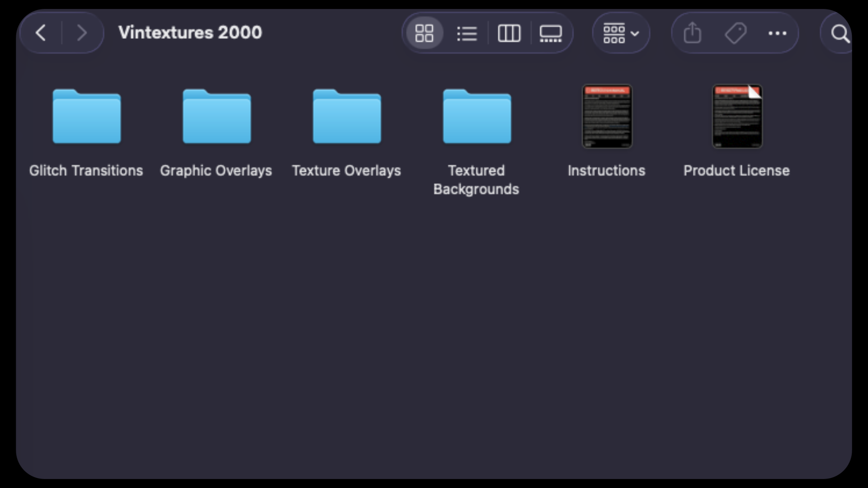Select the Textured Backgrounds folder icon

[477, 117]
